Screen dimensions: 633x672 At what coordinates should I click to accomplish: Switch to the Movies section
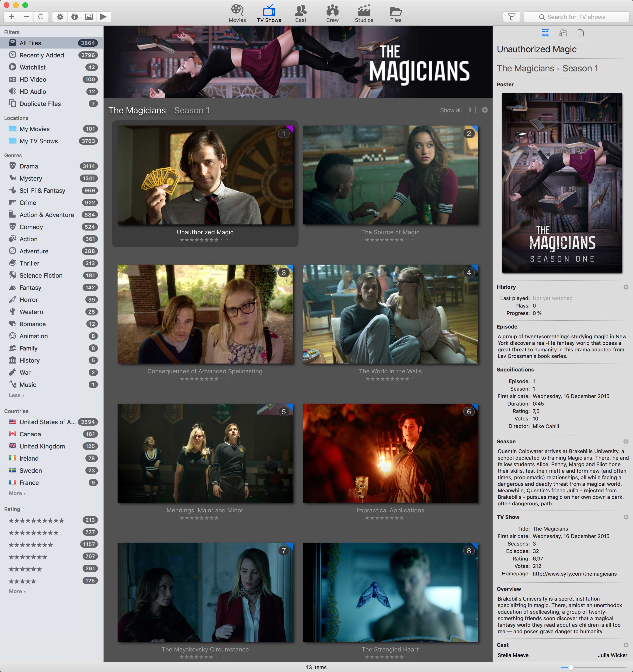pos(237,14)
